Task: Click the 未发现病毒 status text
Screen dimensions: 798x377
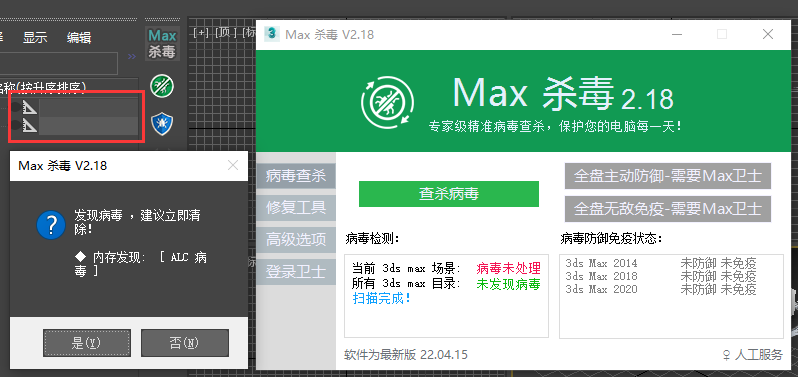Action: coord(508,284)
